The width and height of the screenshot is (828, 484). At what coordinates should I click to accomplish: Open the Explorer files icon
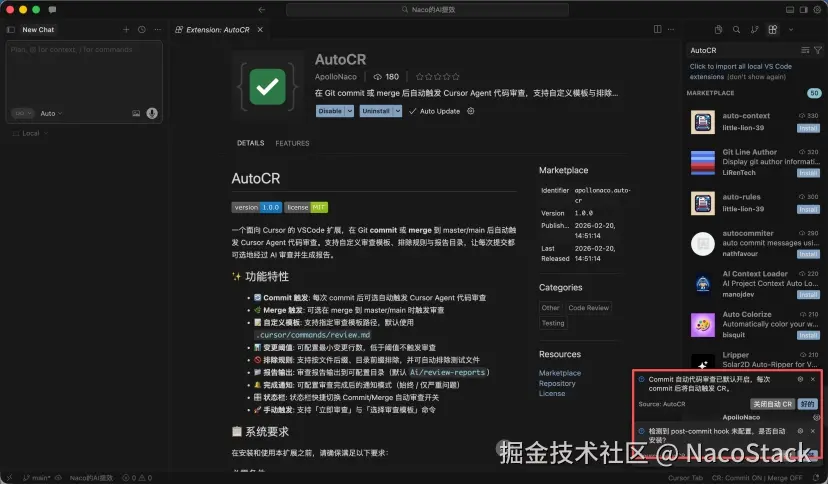(x=718, y=30)
